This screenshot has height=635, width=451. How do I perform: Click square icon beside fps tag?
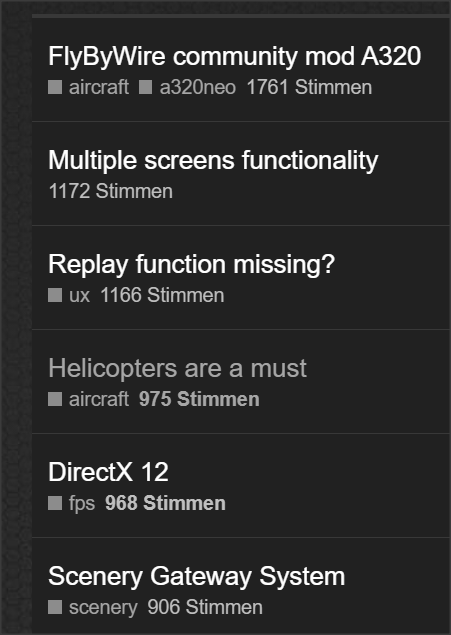[x=55, y=503]
